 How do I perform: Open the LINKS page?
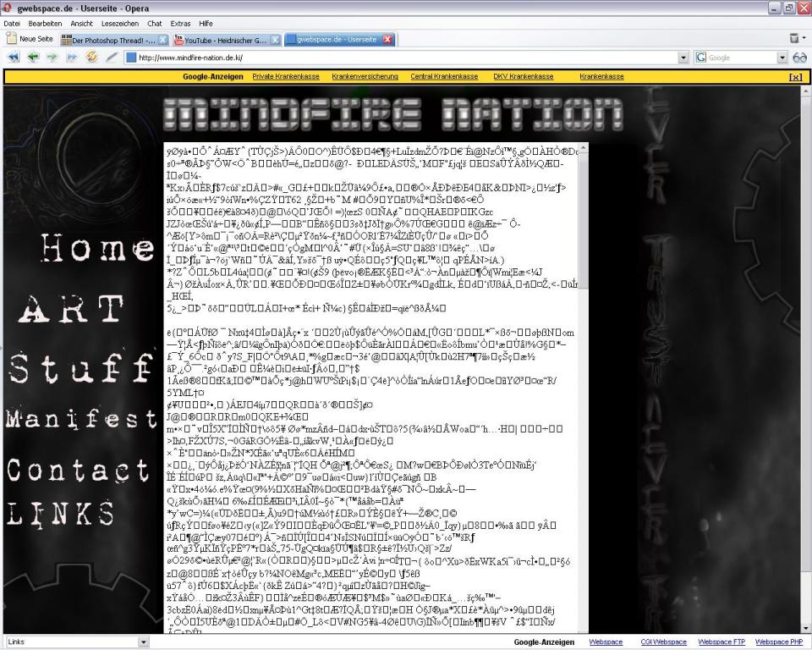pos(61,514)
